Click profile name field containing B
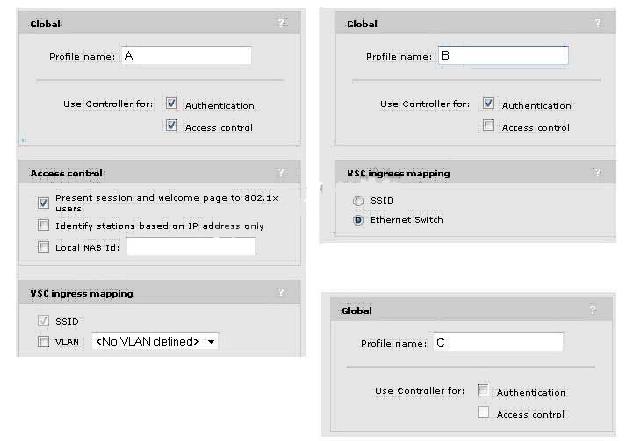 pos(503,55)
